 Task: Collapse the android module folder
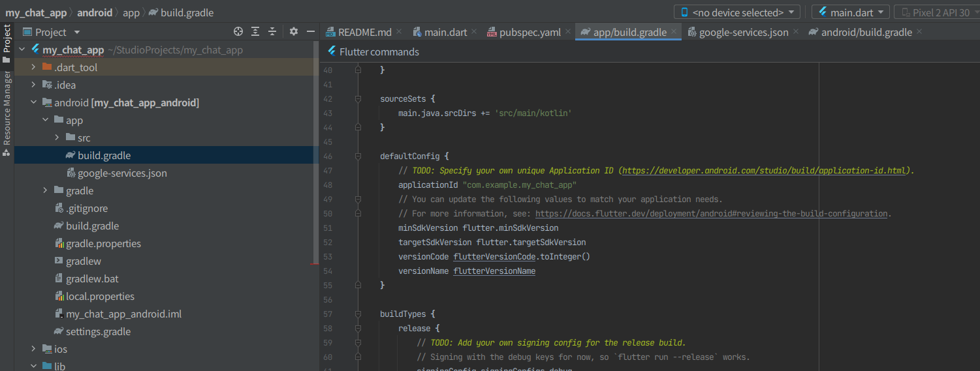pos(33,102)
